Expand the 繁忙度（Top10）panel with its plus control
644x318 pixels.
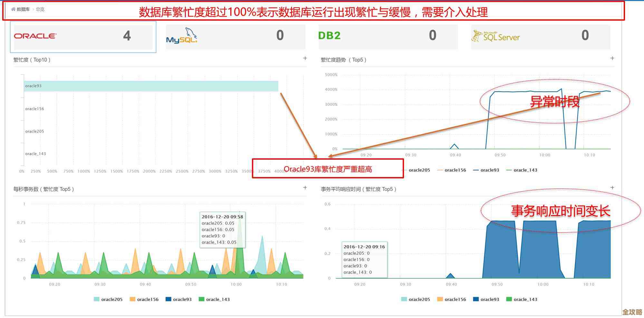tap(305, 58)
